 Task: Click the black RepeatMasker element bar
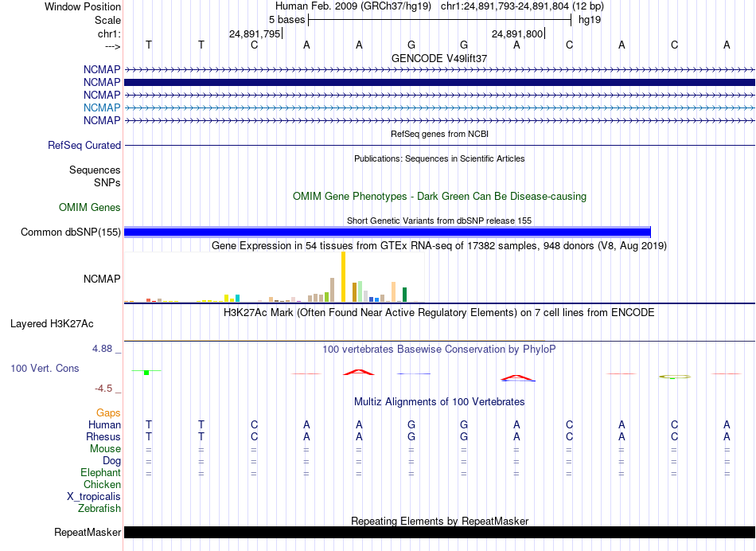439,532
